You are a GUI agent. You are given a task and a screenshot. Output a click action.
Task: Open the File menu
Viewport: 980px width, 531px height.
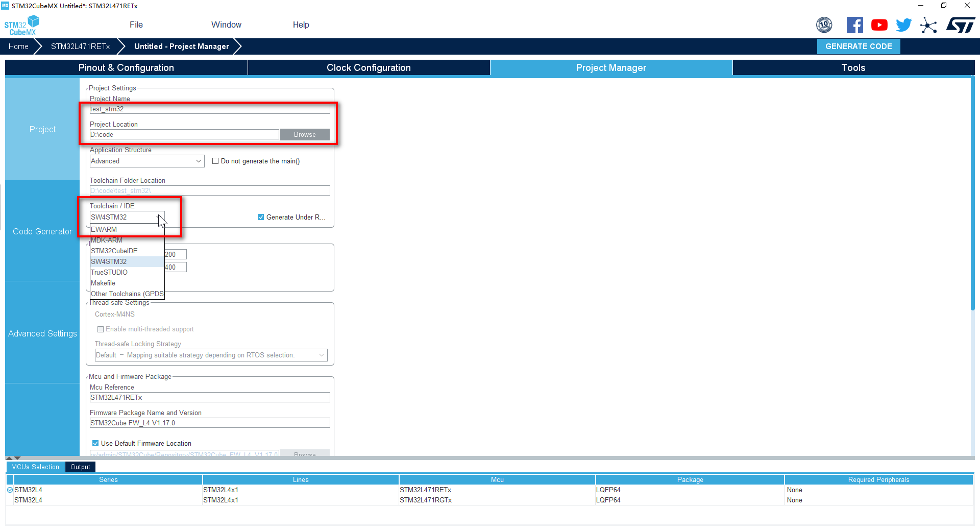point(136,25)
